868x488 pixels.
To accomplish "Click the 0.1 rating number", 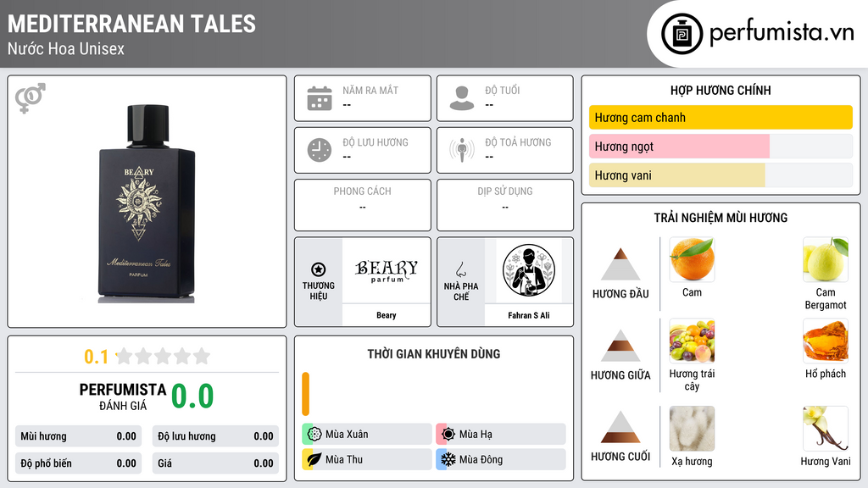I will [97, 357].
